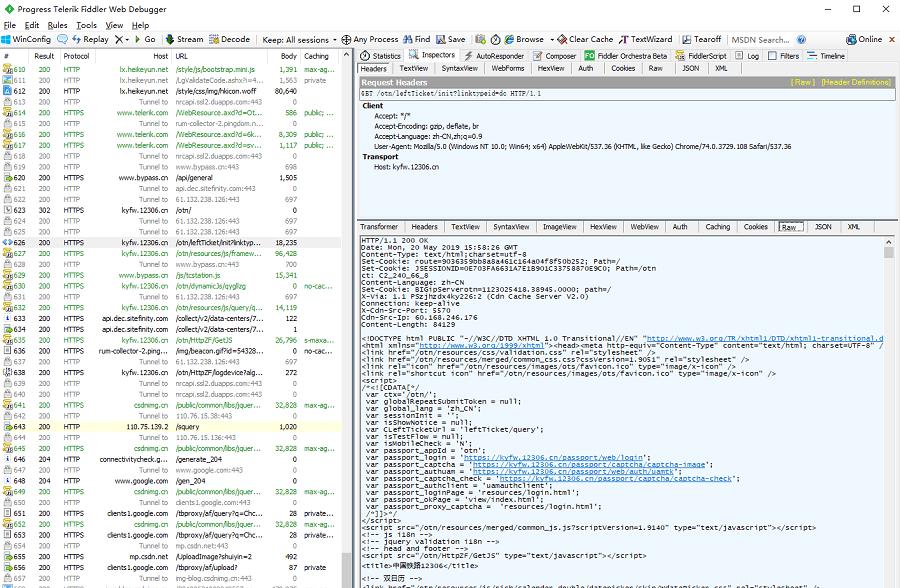The image size is (900, 588).
Task: Open the Rules menu
Action: (57, 25)
